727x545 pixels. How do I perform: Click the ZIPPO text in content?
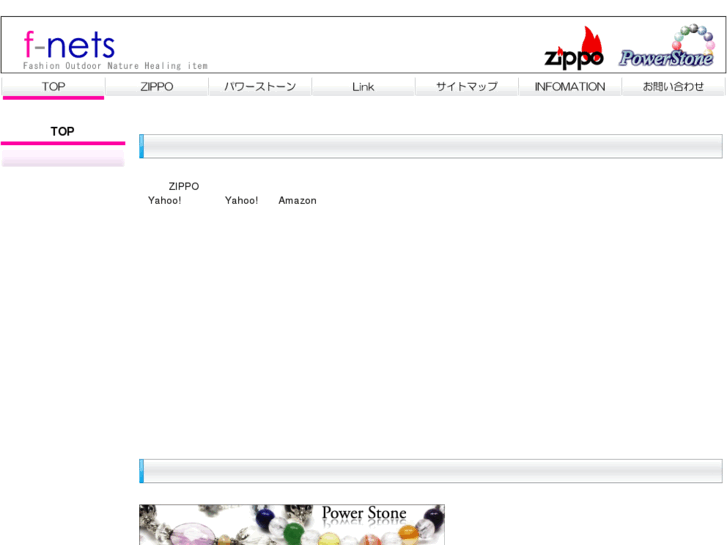point(184,186)
